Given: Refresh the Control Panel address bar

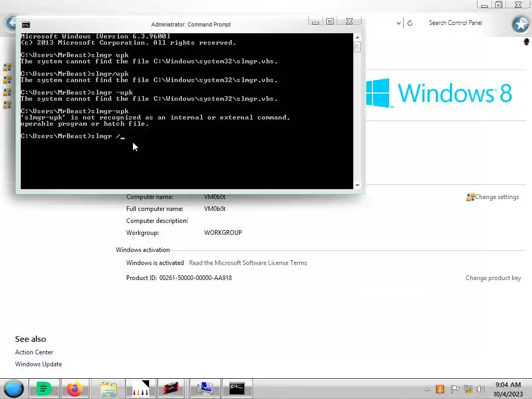Looking at the screenshot, I should 410,23.
